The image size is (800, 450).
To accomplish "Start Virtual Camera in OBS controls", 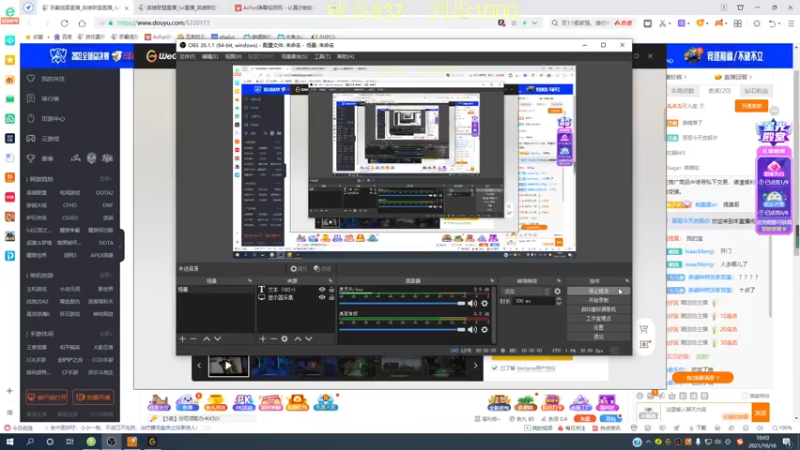I will [598, 309].
